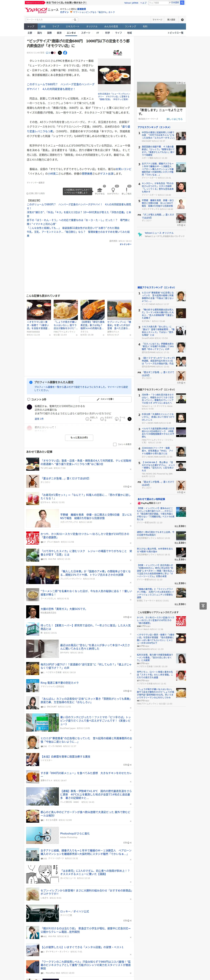Open the エキスパート navigation tab
This screenshot has height=980, width=210.
(72, 27)
